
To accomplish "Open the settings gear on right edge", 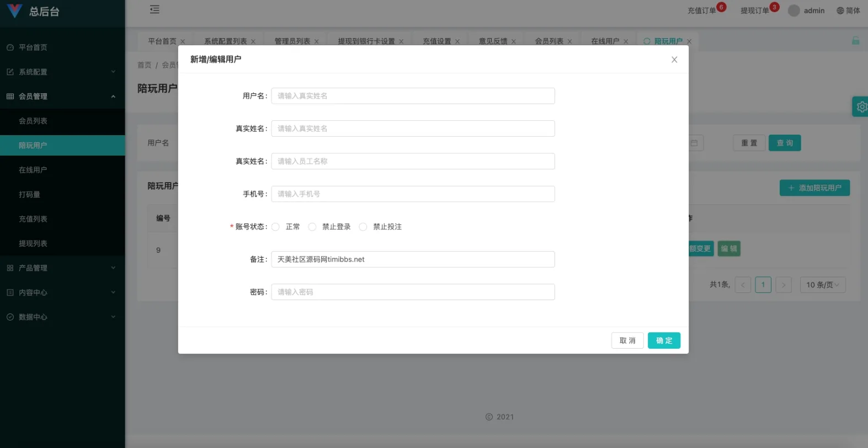I will [x=861, y=106].
